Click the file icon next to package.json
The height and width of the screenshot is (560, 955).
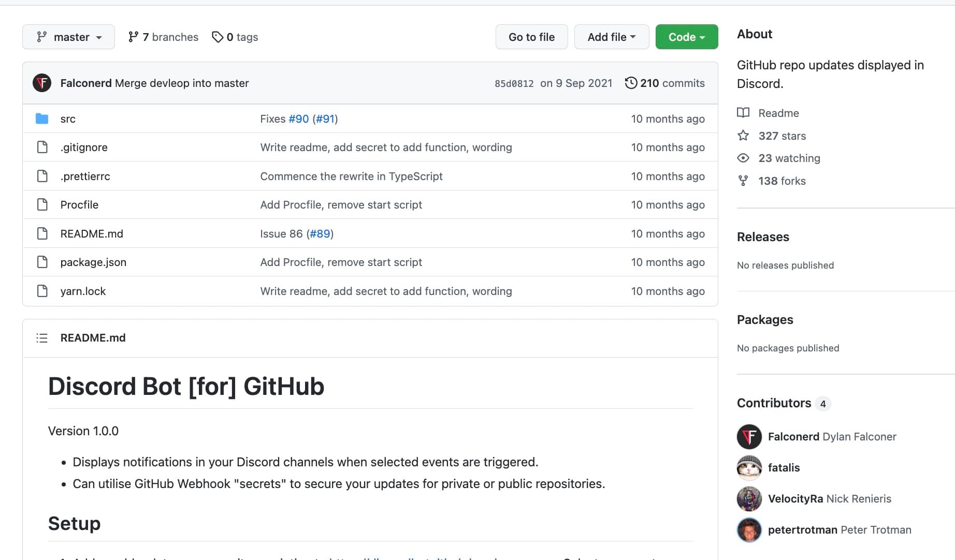[x=42, y=262]
